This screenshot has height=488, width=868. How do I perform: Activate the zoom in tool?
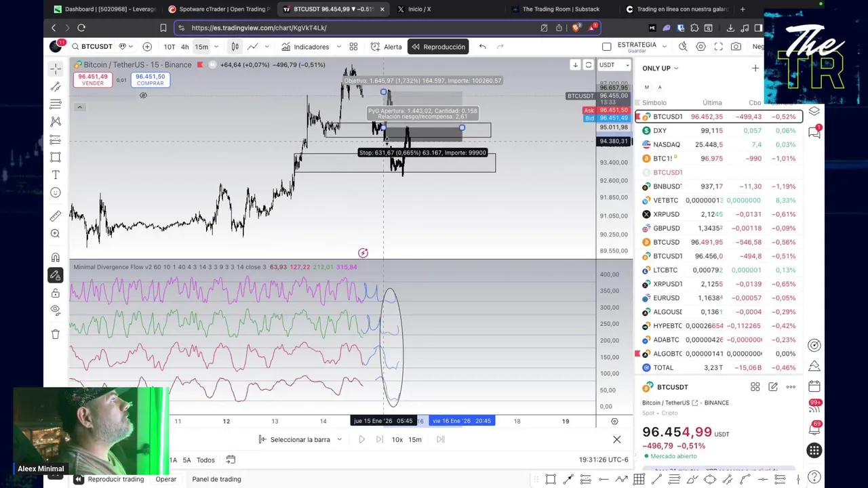[x=56, y=234]
